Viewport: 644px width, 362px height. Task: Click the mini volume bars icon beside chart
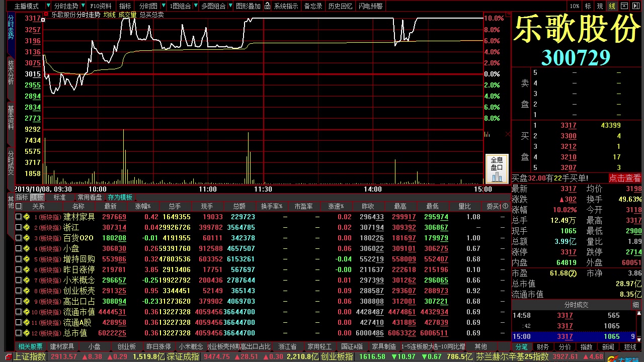(x=487, y=134)
